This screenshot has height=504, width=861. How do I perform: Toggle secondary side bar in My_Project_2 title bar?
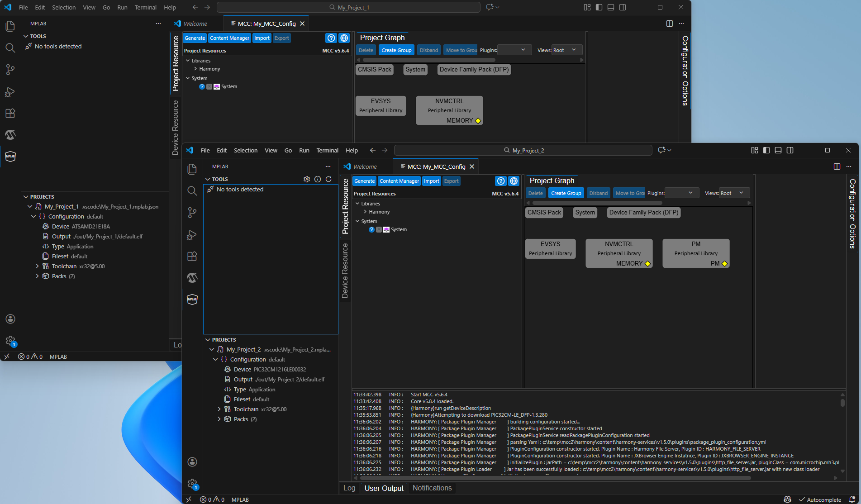(790, 150)
